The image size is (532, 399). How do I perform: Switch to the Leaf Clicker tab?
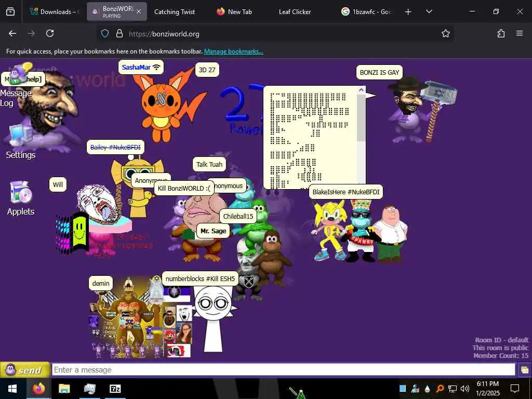(295, 12)
